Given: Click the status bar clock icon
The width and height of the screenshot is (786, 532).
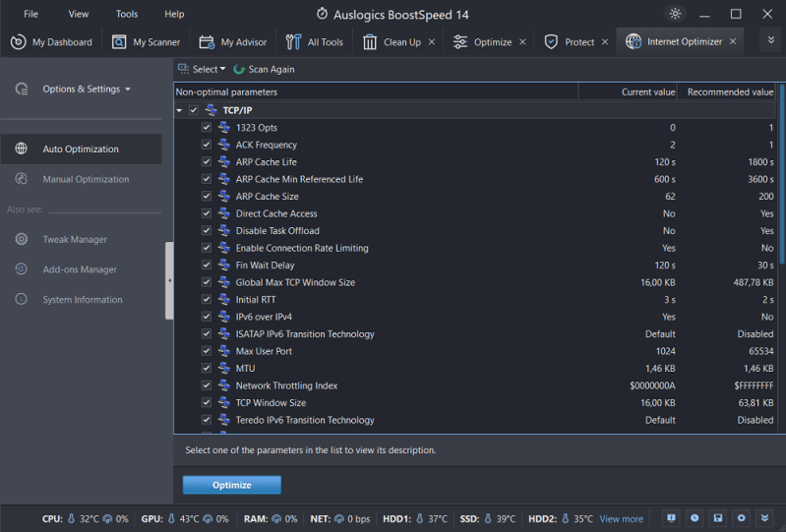Looking at the screenshot, I should [695, 518].
